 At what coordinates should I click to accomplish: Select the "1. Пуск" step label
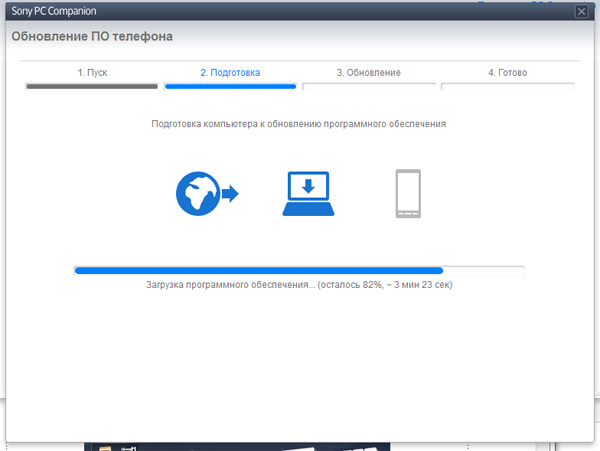[92, 73]
